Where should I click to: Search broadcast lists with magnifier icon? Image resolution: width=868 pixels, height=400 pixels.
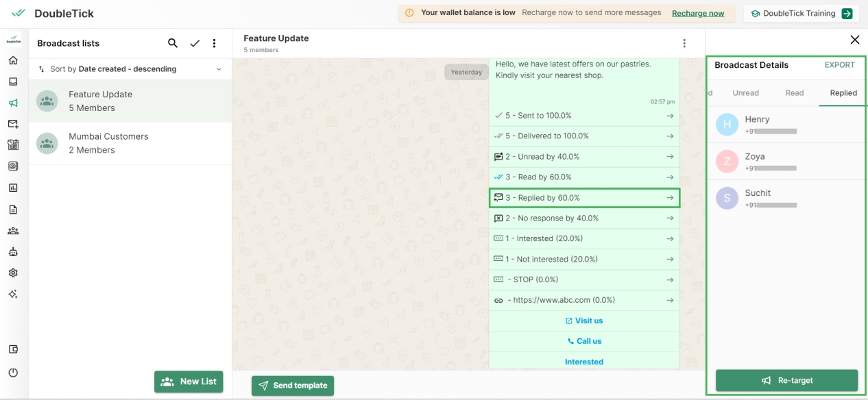pyautogui.click(x=173, y=43)
